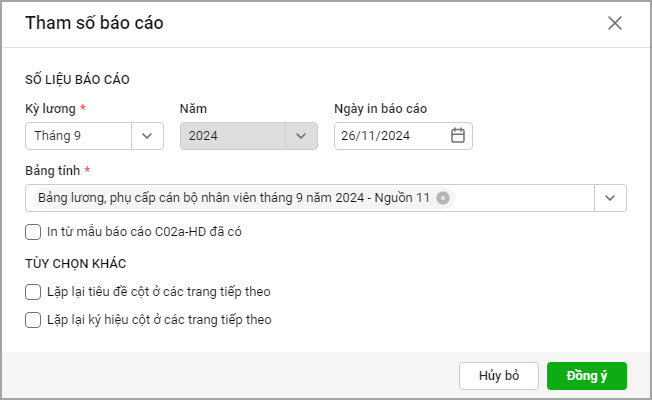The height and width of the screenshot is (400, 652).
Task: Click the Tháng 9 value field
Action: click(x=77, y=135)
